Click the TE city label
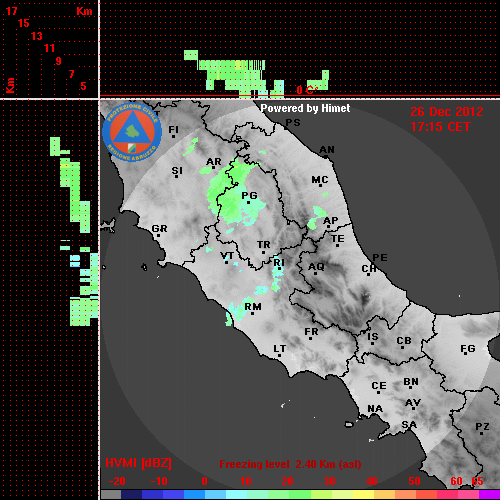Screen dimensions: 500x500 (x=337, y=239)
